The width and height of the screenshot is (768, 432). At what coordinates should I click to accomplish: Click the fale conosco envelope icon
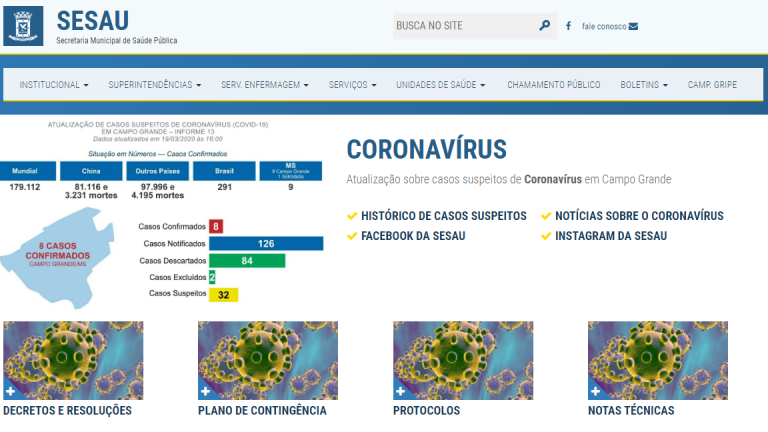coord(633,26)
